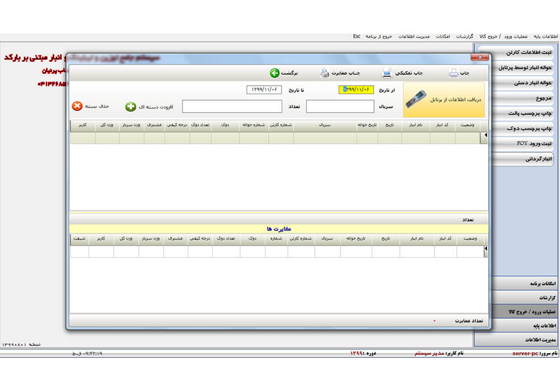Click the تعداد دوک header in the top grid

pyautogui.click(x=200, y=125)
